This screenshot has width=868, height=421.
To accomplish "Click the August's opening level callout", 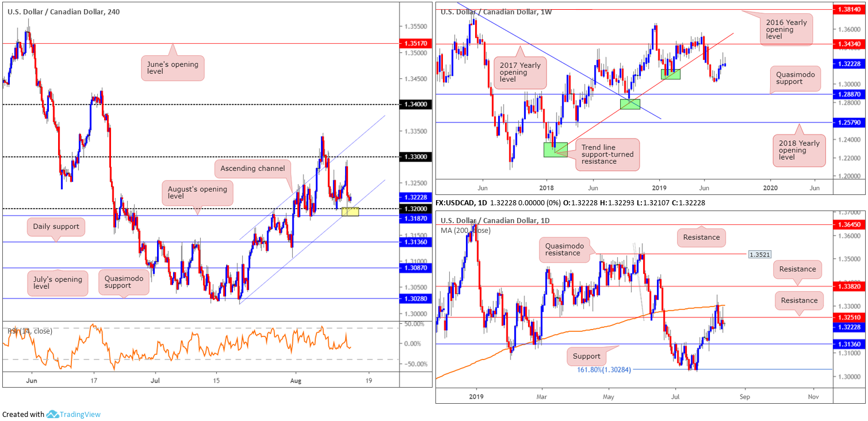I will pyautogui.click(x=197, y=193).
